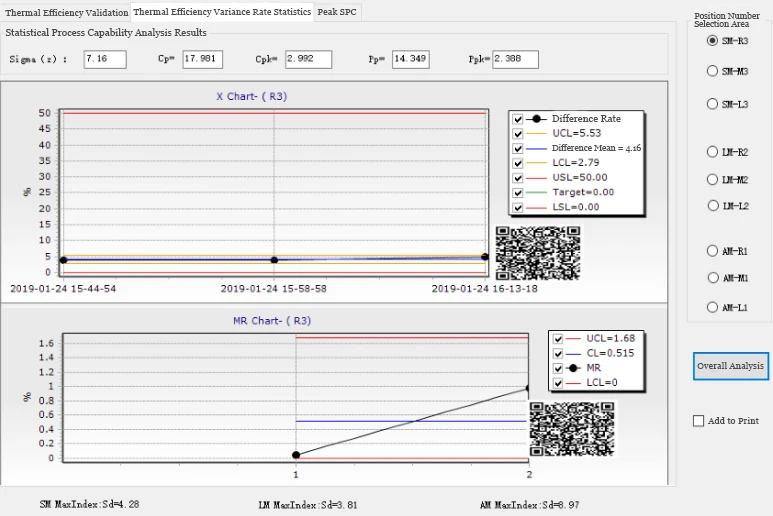773x516 pixels.
Task: Uncheck UCL=1.68 in MR Chart legend
Action: (x=557, y=338)
